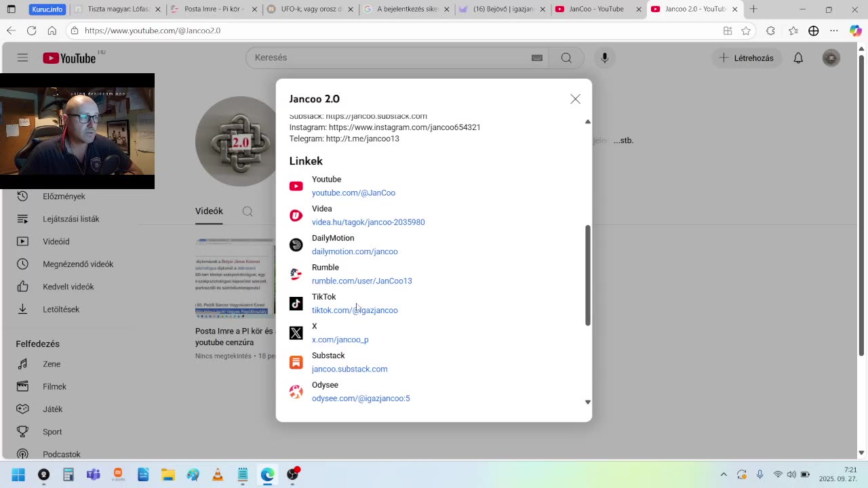Click the Youtube logo icon in Linkek

296,186
